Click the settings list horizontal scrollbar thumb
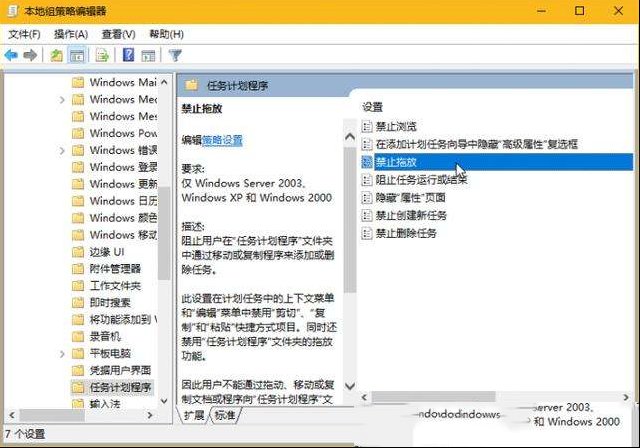The height and width of the screenshot is (448, 640). click(x=433, y=397)
